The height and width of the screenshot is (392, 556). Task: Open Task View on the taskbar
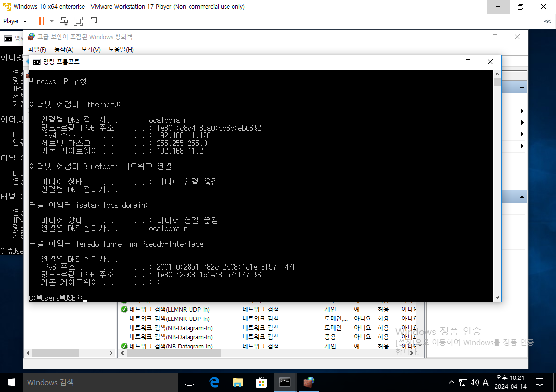coord(190,382)
